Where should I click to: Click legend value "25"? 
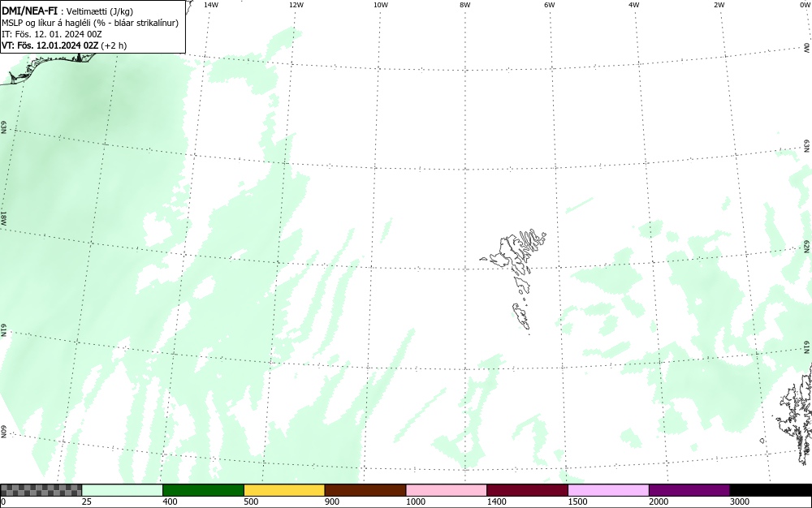click(87, 502)
